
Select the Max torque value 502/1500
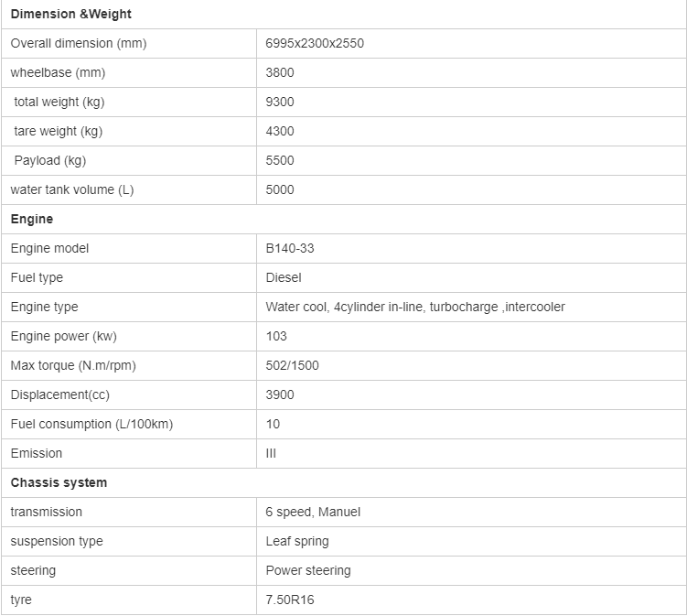[x=292, y=365]
